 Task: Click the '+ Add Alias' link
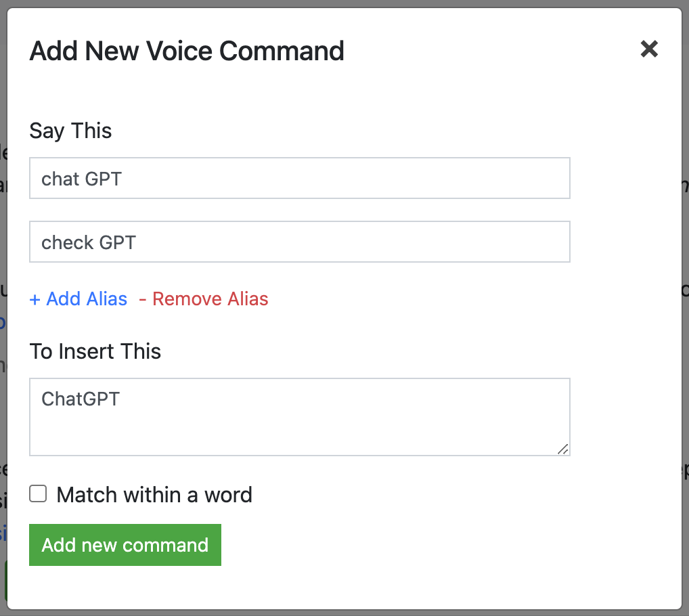(x=79, y=299)
